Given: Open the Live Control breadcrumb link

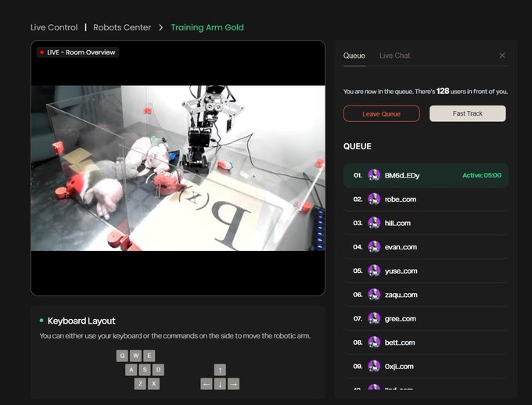Looking at the screenshot, I should (x=54, y=27).
